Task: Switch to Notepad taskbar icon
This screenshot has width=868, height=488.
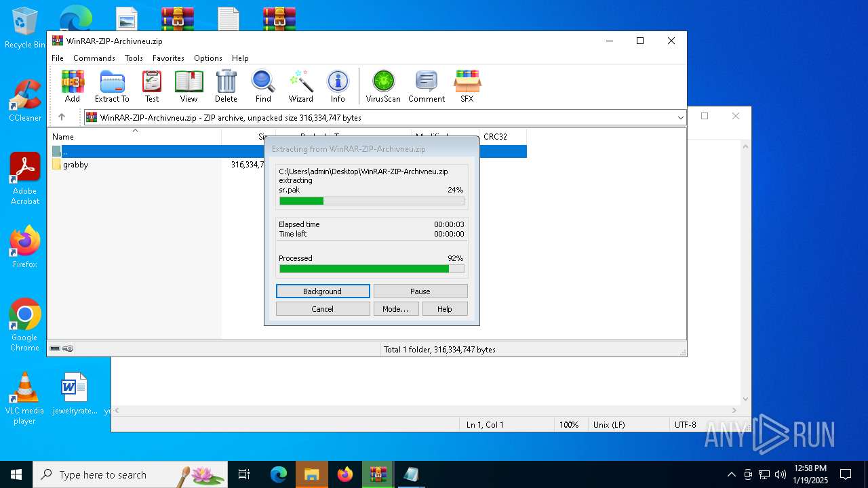Action: coord(412,474)
